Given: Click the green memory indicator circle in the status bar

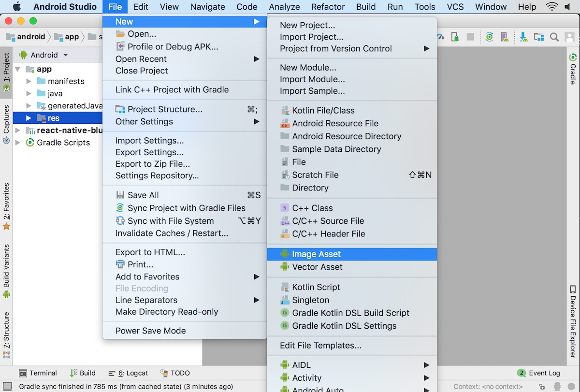Looking at the screenshot, I should [x=571, y=386].
